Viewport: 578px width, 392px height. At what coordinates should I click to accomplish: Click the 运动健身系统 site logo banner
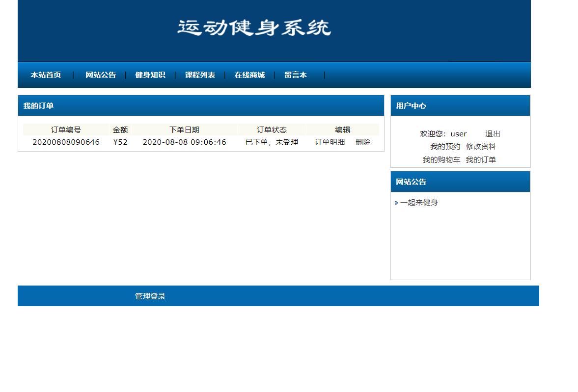tap(254, 28)
